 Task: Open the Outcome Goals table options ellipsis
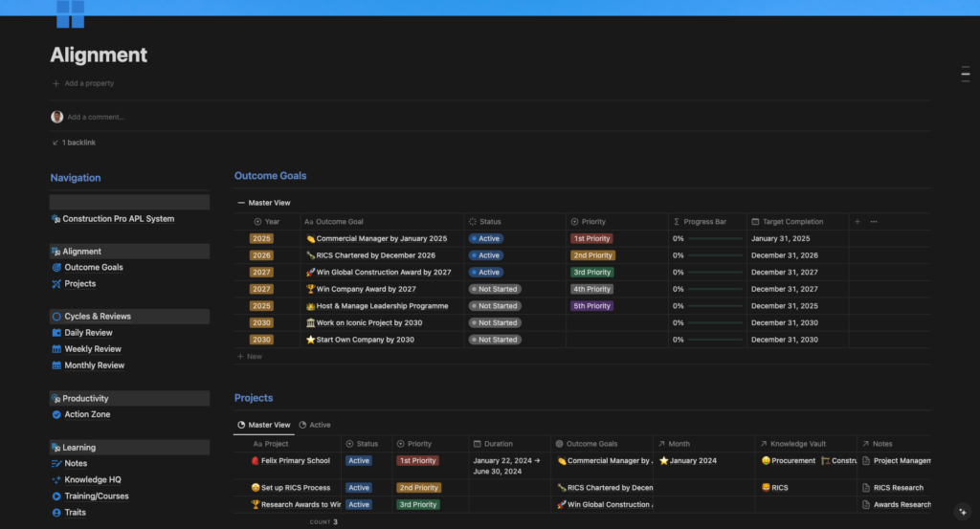point(874,222)
